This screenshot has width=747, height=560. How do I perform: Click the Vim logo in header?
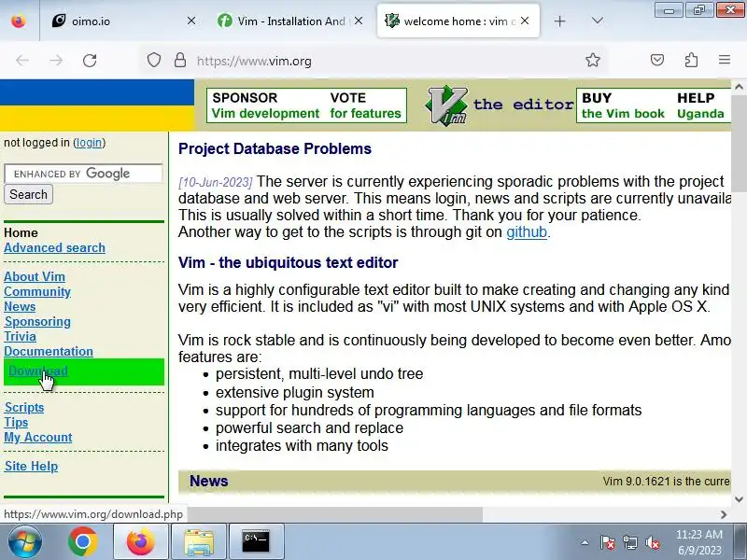[447, 105]
